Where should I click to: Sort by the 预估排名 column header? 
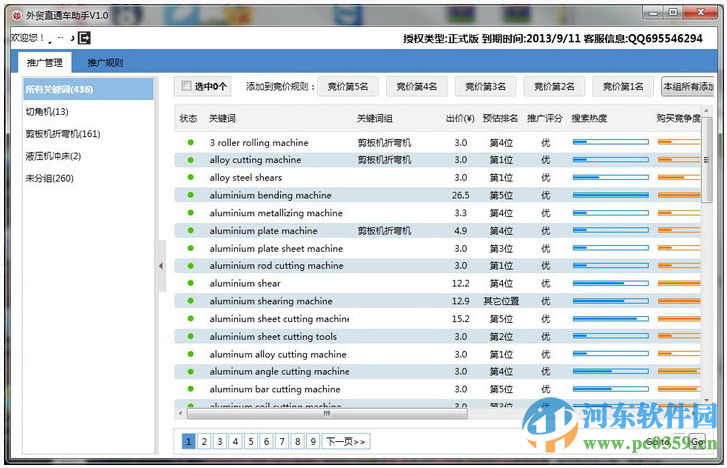(x=500, y=119)
